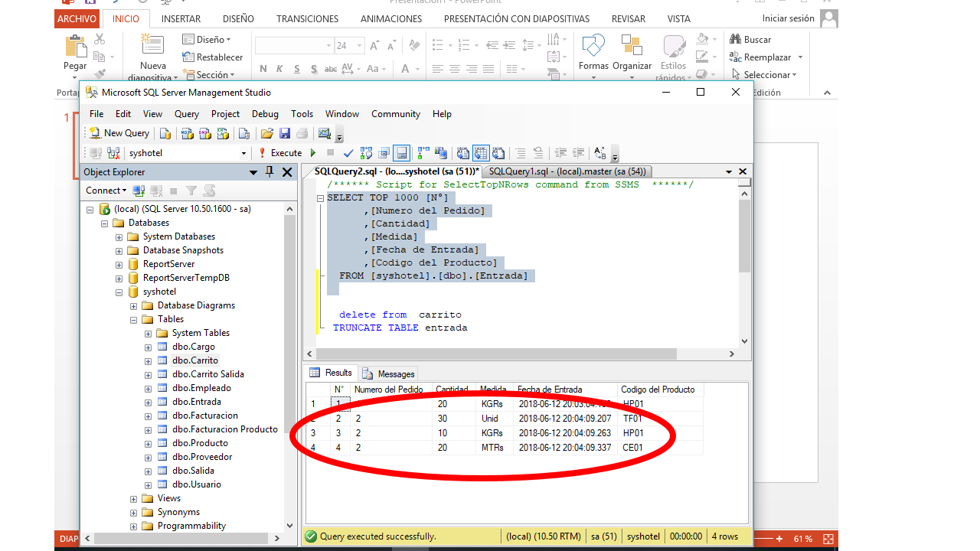Click Iniciar sesión in PowerPoint
The image size is (980, 551).
coord(789,18)
